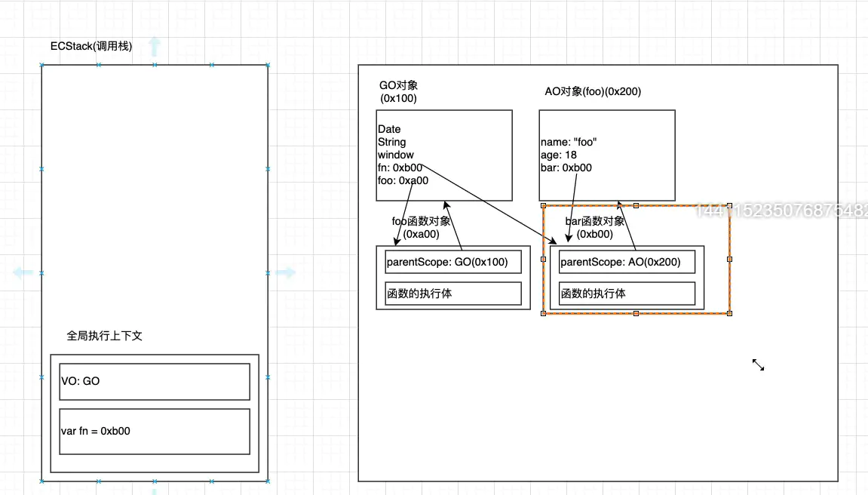Click top-left corner connection point of ECStack box
The width and height of the screenshot is (868, 495).
42,66
